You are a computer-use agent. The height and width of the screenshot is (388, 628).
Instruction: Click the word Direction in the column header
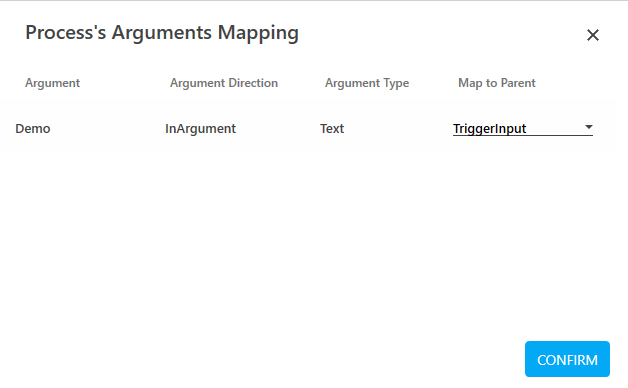coord(253,83)
